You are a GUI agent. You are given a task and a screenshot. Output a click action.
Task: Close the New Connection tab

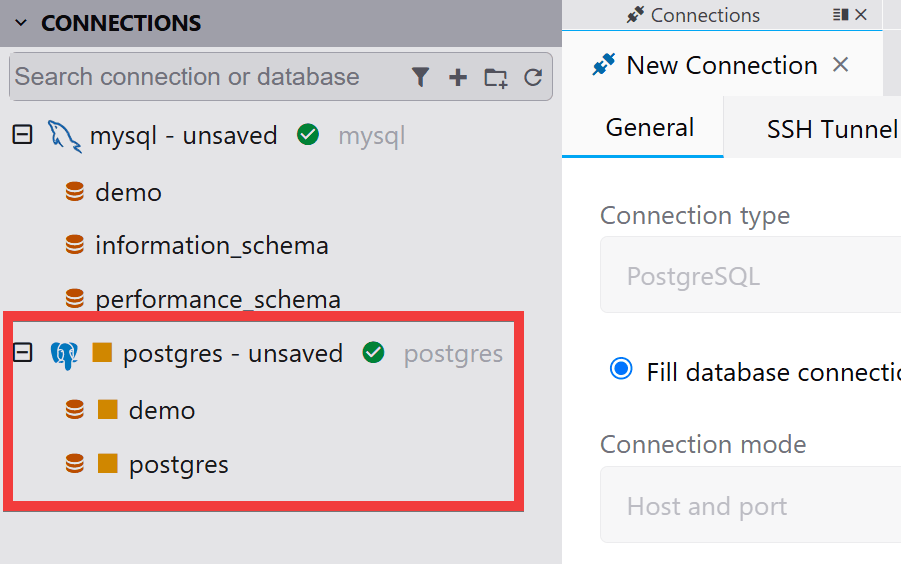point(841,64)
